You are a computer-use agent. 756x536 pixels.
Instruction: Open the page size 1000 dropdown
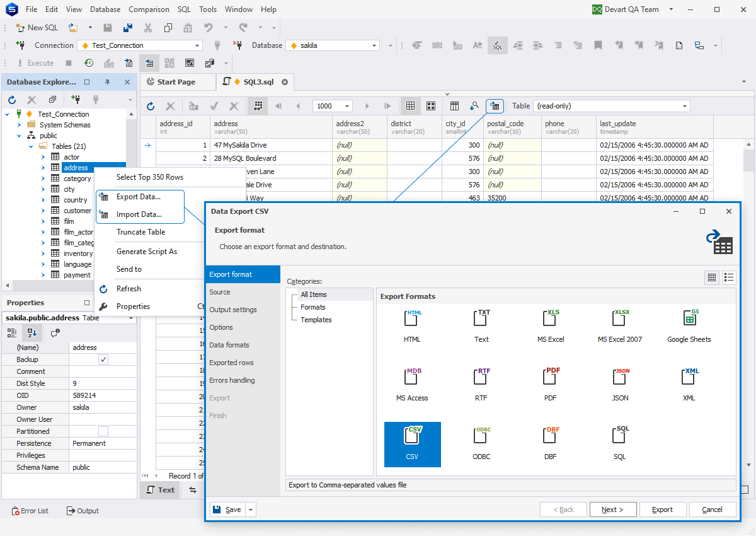347,106
